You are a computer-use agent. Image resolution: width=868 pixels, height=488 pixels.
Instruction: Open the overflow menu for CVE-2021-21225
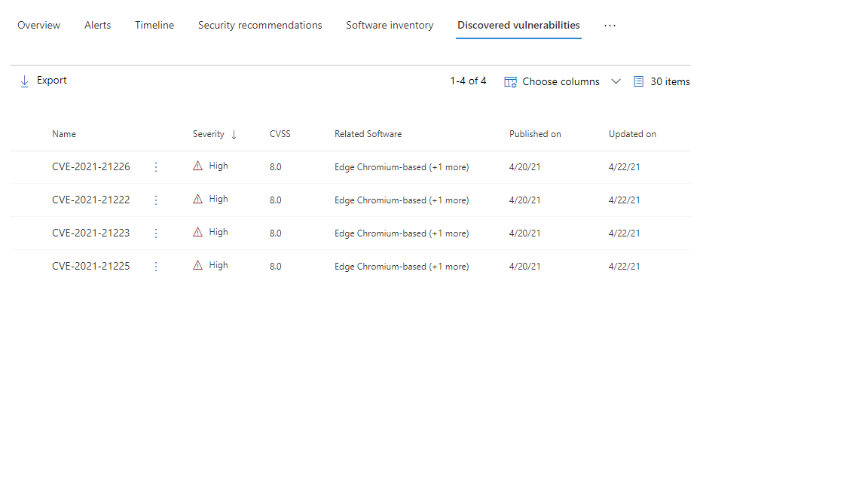tap(156, 266)
